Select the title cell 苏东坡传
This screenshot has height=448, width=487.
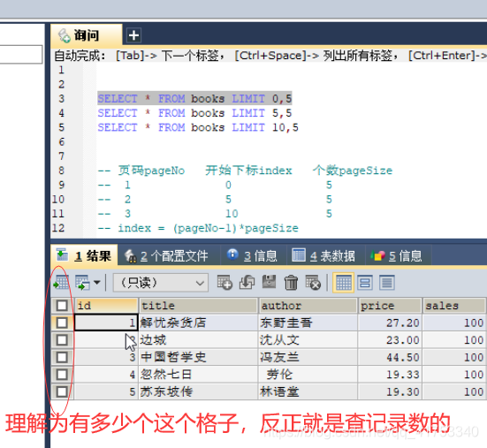[x=199, y=391]
